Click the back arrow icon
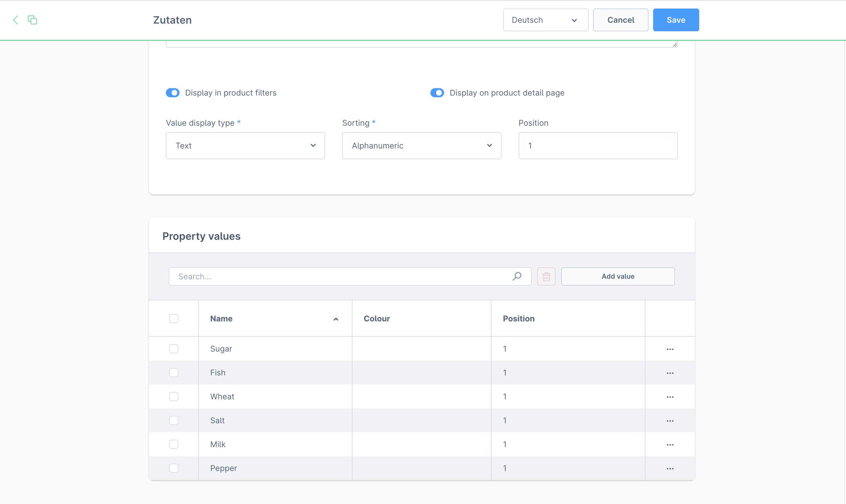 [15, 20]
